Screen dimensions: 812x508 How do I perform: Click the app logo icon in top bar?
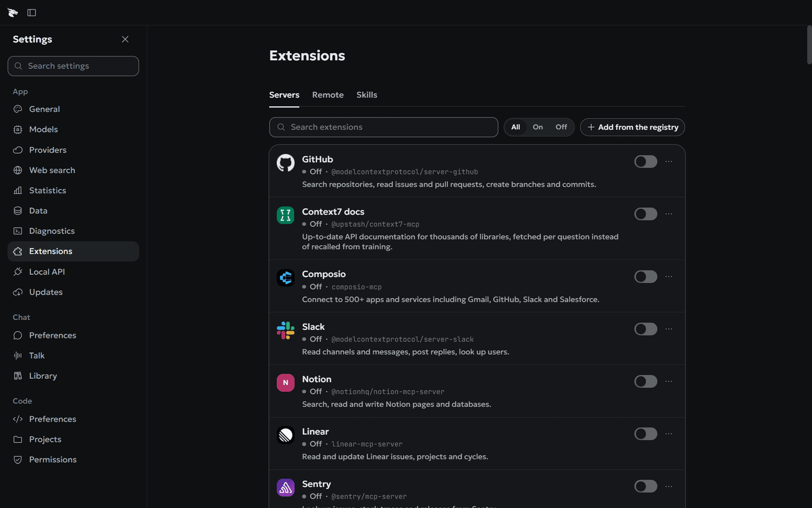point(13,13)
